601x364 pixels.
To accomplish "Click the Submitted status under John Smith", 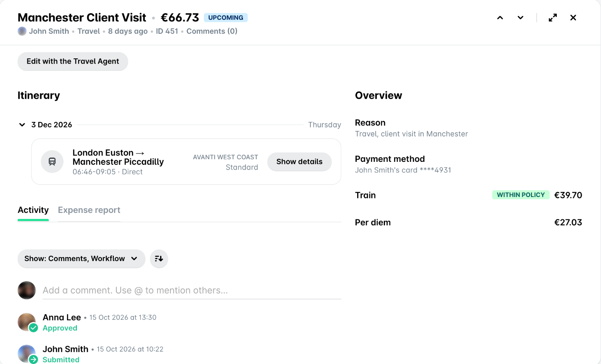I will point(61,360).
